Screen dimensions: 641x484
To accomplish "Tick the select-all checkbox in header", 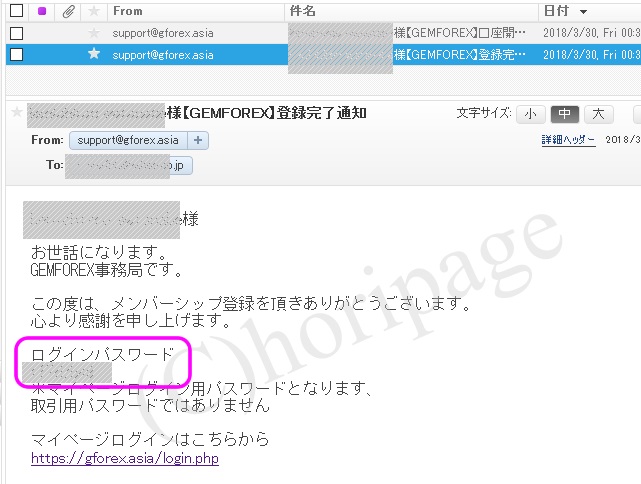I will tap(16, 11).
